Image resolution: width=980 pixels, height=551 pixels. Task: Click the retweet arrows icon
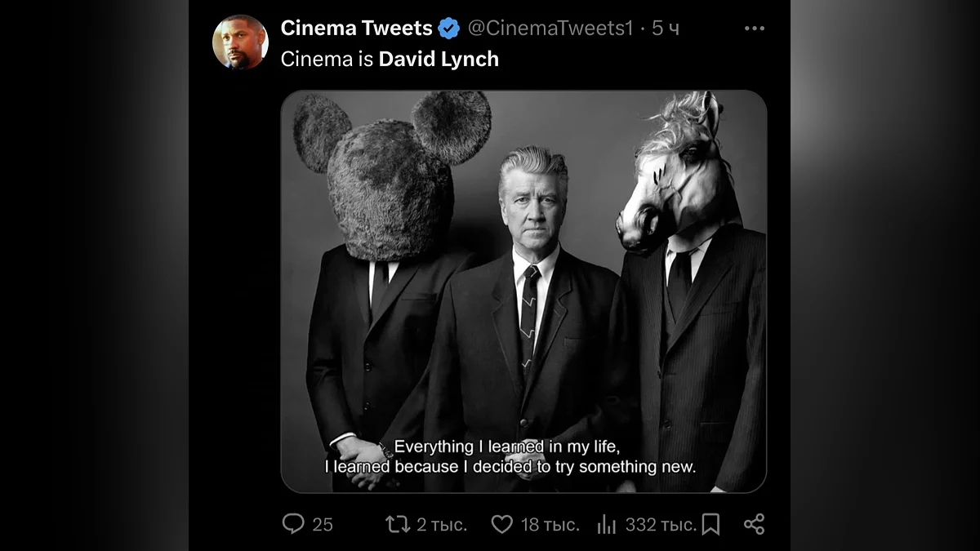click(x=398, y=524)
